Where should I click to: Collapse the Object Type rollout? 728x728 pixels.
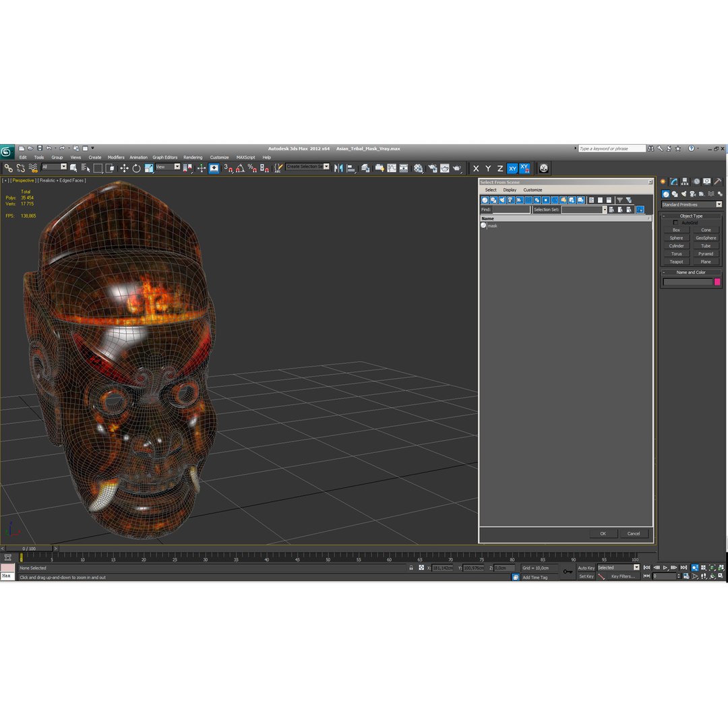(x=691, y=216)
